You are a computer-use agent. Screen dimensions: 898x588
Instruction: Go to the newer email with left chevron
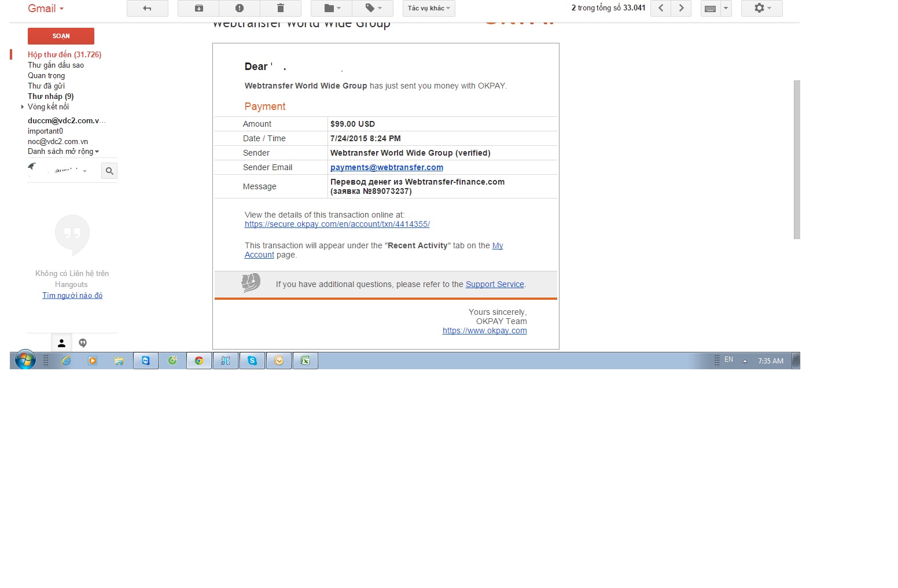[x=661, y=8]
